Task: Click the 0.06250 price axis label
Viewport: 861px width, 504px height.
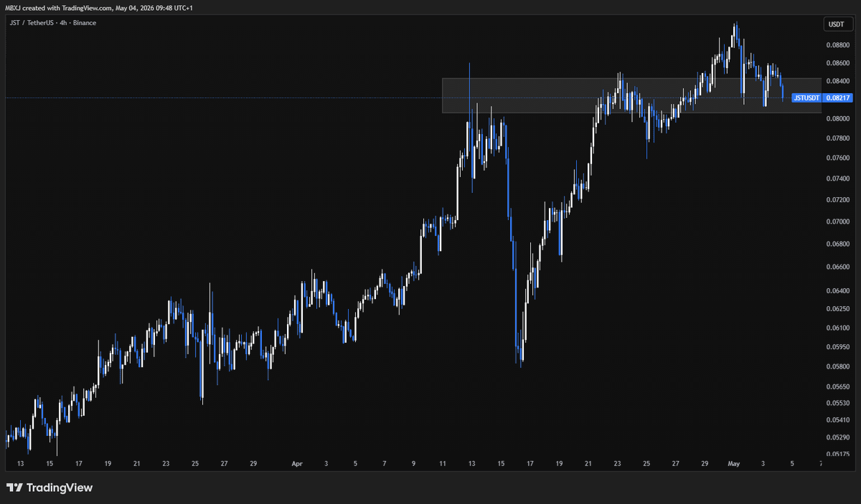Action: (x=837, y=309)
